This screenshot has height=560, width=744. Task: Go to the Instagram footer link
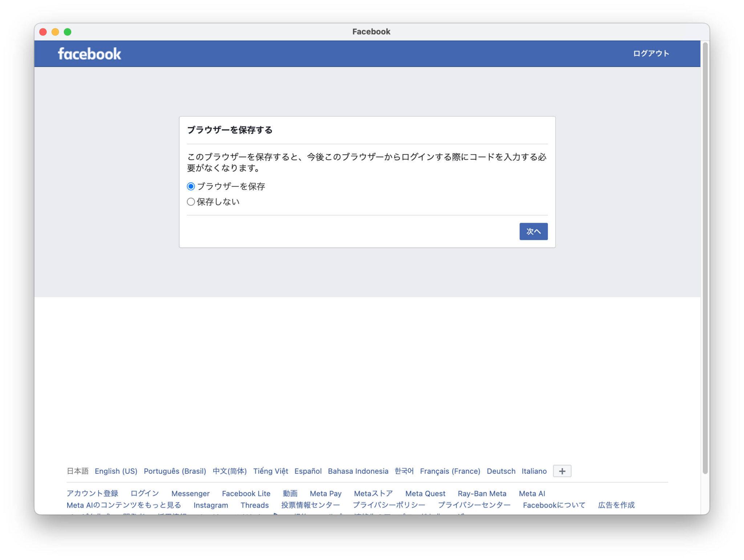pos(211,505)
